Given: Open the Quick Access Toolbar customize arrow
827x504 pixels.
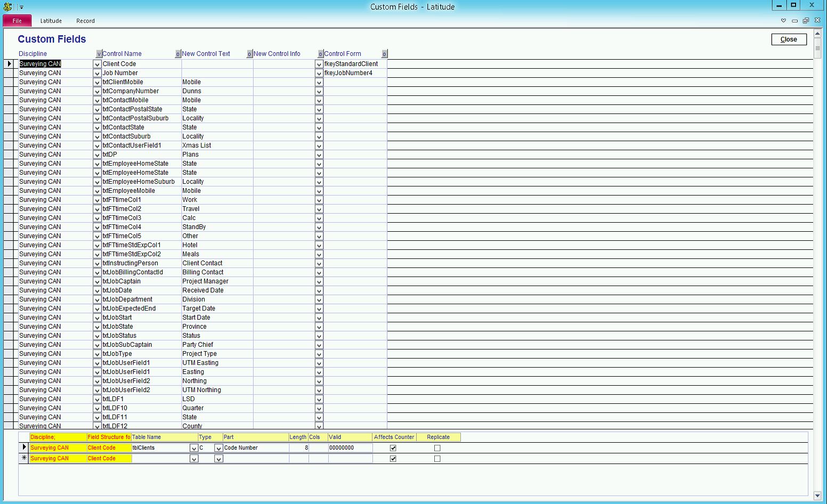Looking at the screenshot, I should pyautogui.click(x=22, y=7).
